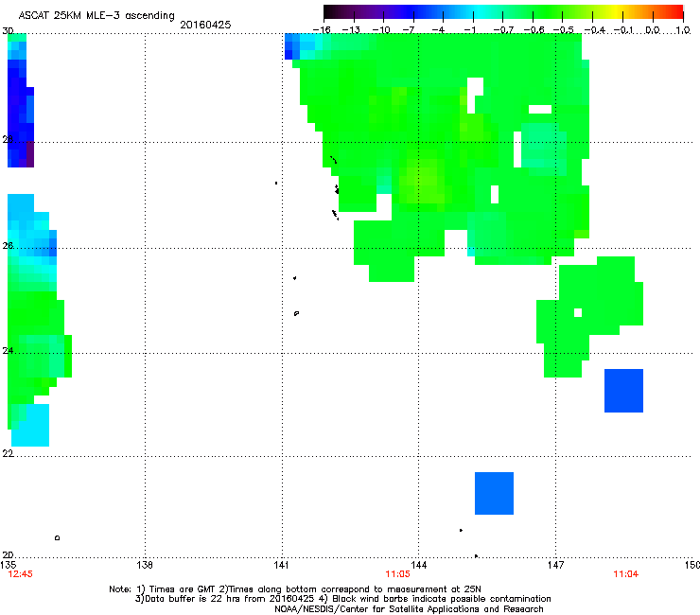Image resolution: width=700 pixels, height=615 pixels.
Task: Click the -0.5 color scale label
Action: 564,30
